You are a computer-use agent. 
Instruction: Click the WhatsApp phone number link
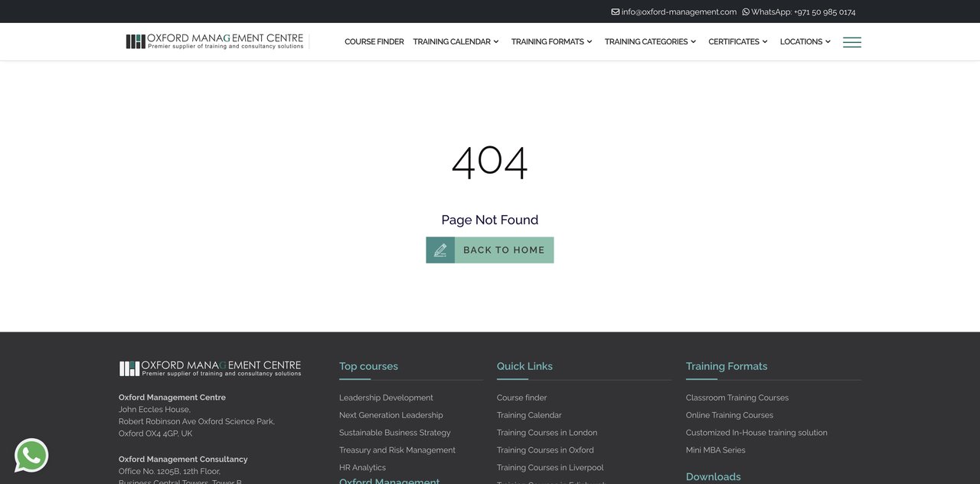point(803,11)
